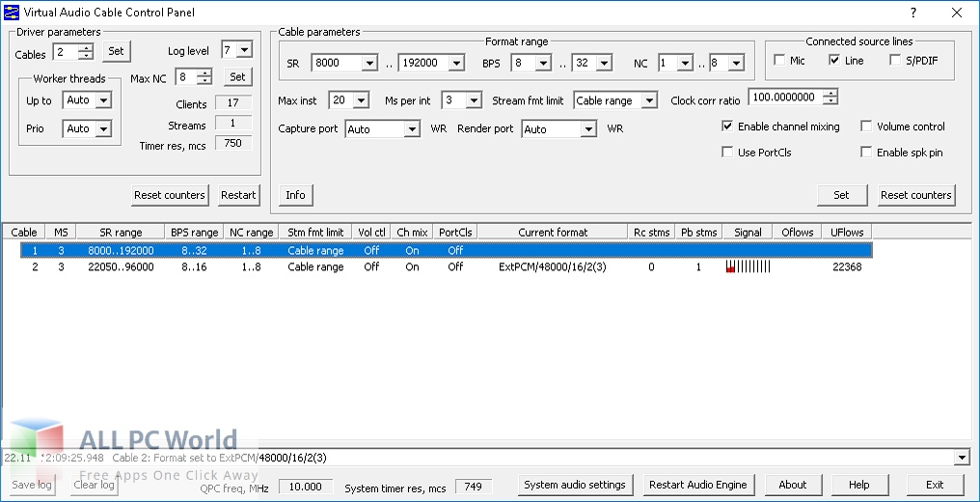
Task: Open the Ms per int dropdown
Action: 474,100
